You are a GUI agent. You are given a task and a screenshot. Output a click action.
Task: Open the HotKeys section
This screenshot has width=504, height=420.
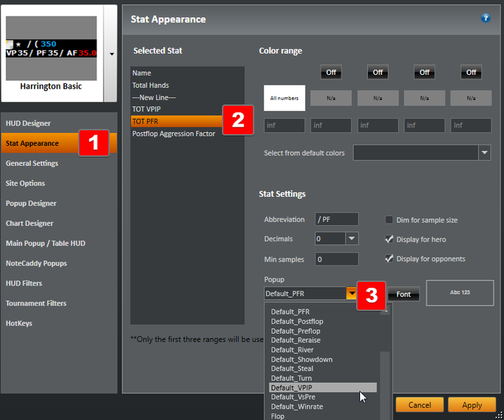[x=19, y=324]
